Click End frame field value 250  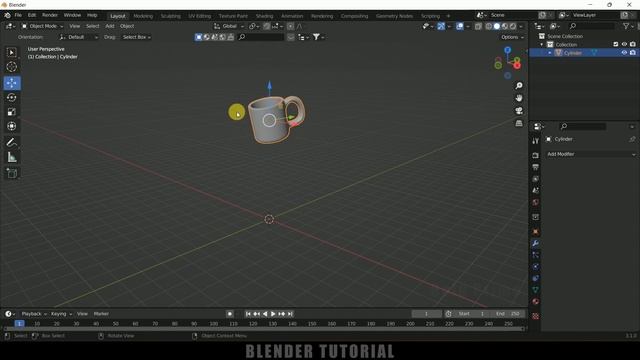coord(509,314)
